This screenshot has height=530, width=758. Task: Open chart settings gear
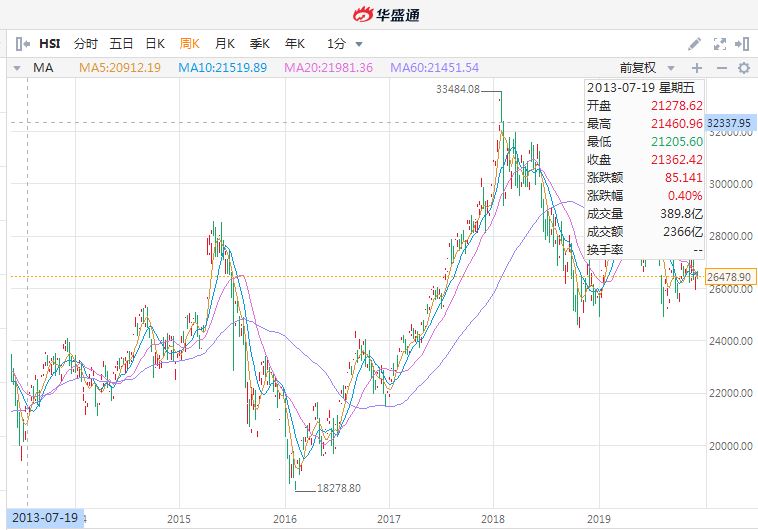pos(744,68)
